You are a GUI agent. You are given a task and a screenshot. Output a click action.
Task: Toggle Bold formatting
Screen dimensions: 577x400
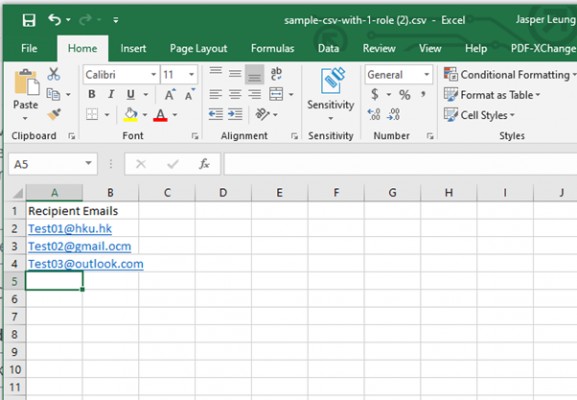[x=92, y=94]
